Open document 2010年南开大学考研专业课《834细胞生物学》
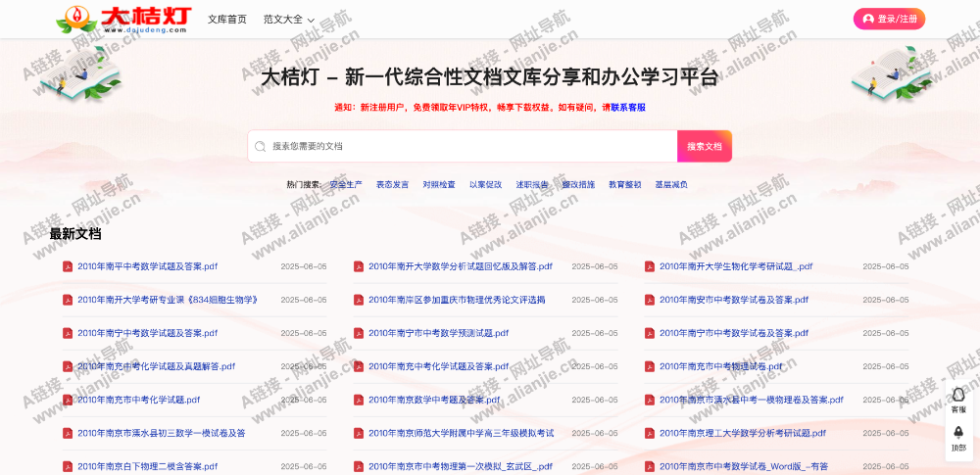 (169, 300)
